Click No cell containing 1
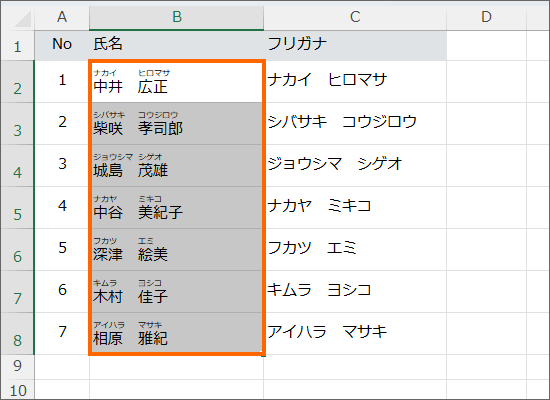This screenshot has height=400, width=550. tap(62, 82)
